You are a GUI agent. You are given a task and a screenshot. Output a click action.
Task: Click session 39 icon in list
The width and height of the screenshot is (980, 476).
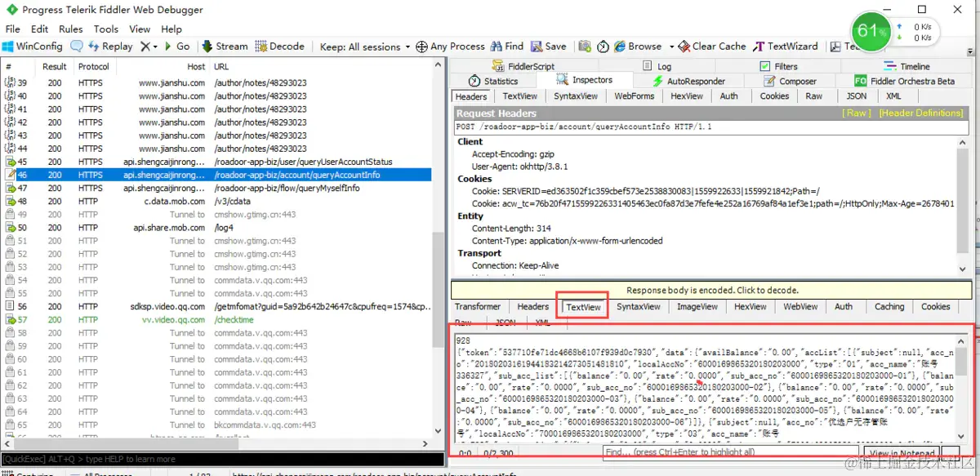tap(11, 82)
